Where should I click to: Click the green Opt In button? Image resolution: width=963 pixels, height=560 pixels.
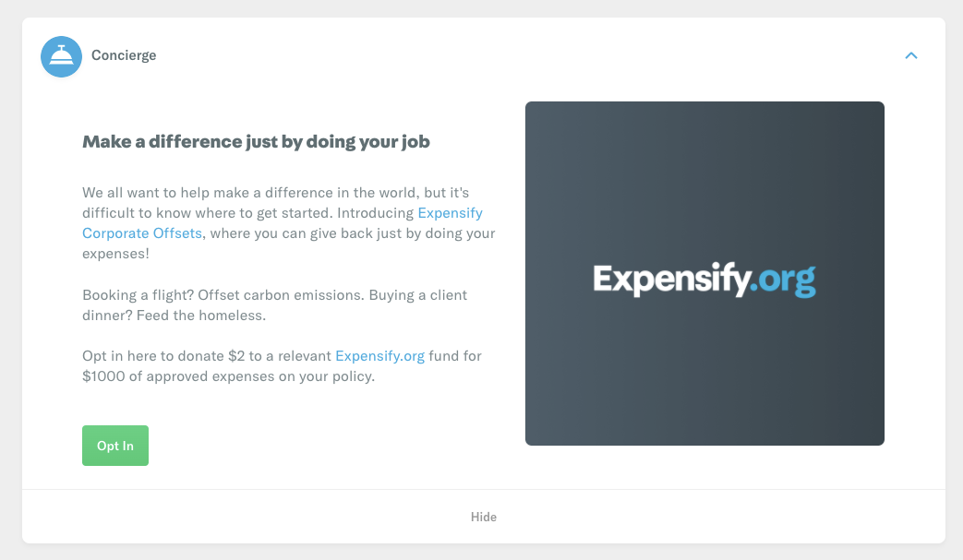point(115,446)
